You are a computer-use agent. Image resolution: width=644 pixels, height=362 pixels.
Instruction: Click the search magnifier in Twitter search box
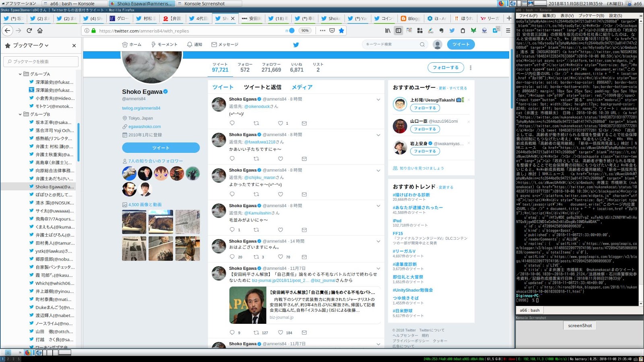pyautogui.click(x=422, y=45)
